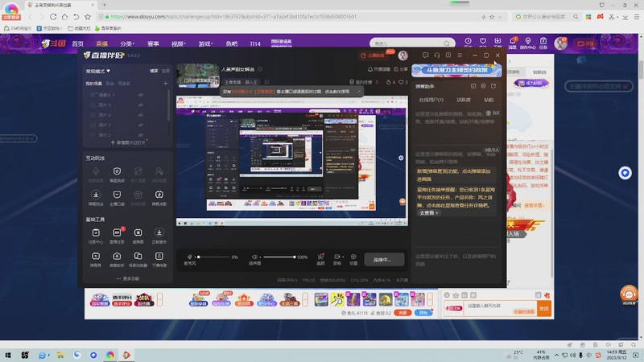Click the orange 直播伴侣 taskbar icon
Screen dimensions: 644x362
[126, 355]
